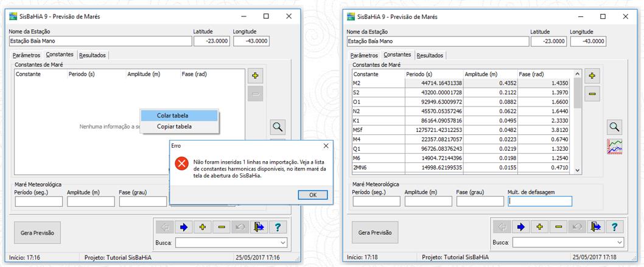Switch to Parâmetros tab in left window
Image resolution: width=644 pixels, height=267 pixels.
[26, 55]
